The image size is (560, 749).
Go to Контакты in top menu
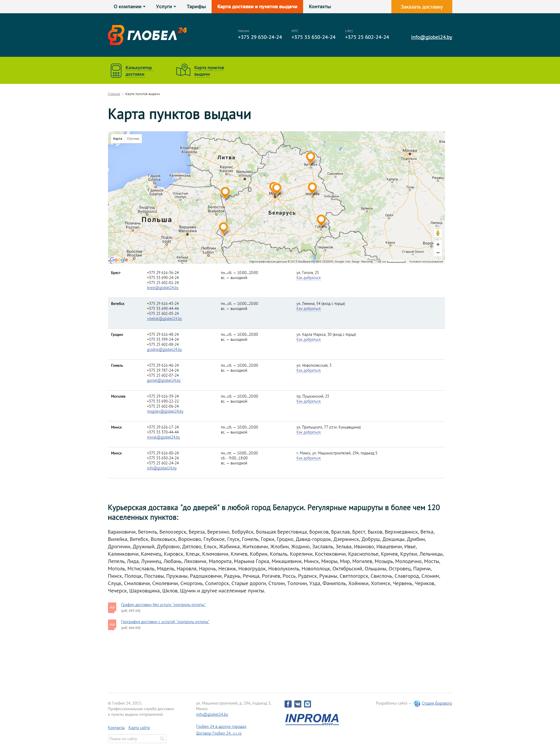tap(320, 6)
